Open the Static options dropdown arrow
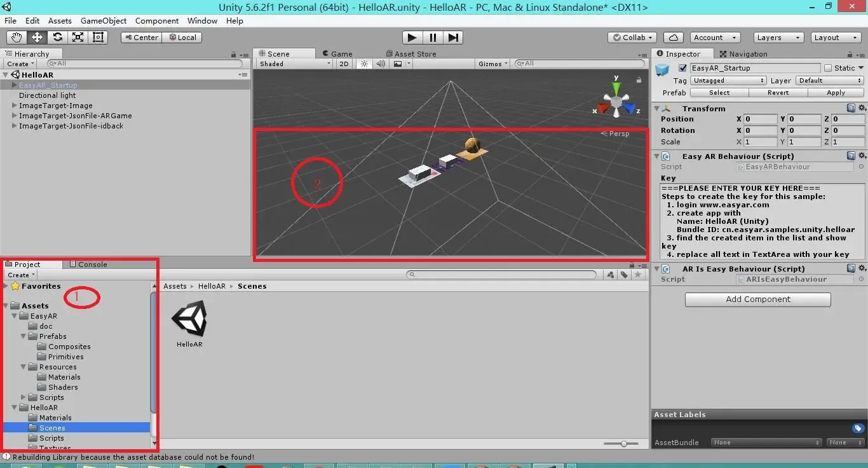The height and width of the screenshot is (468, 868). (861, 68)
